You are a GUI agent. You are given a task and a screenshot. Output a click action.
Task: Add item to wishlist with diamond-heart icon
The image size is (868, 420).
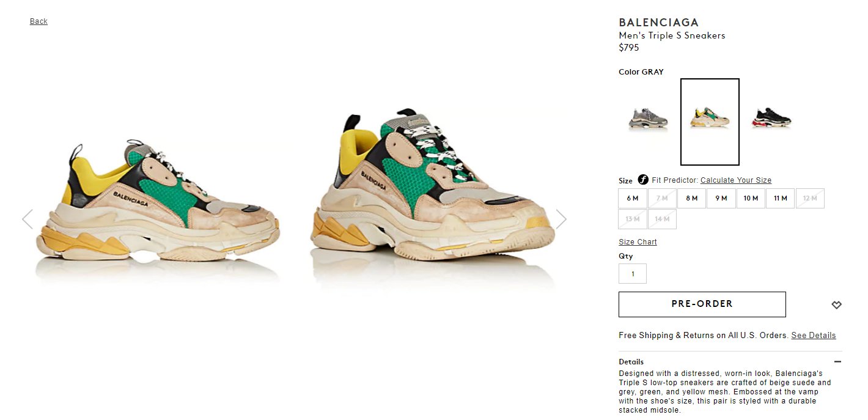(x=836, y=304)
